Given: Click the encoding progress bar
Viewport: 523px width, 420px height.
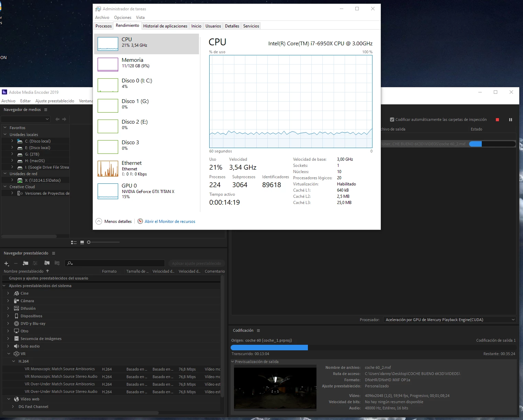Looking at the screenshot, I should click(374, 348).
